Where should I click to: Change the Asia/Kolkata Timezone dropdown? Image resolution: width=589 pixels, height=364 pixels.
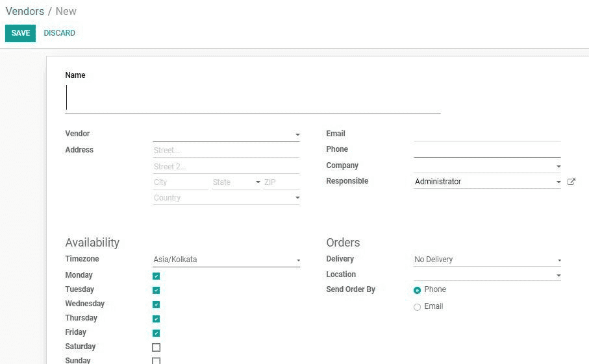pyautogui.click(x=226, y=260)
